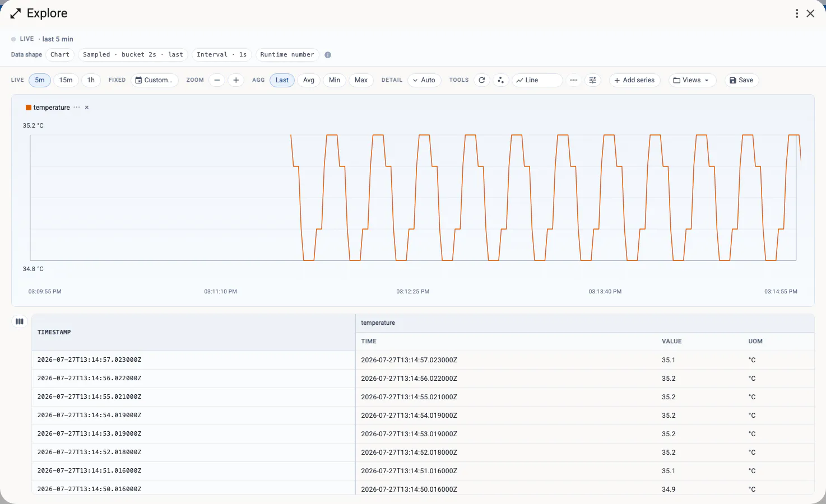
Task: Click value 35.1 in the 13:14:57 row
Action: coord(669,360)
